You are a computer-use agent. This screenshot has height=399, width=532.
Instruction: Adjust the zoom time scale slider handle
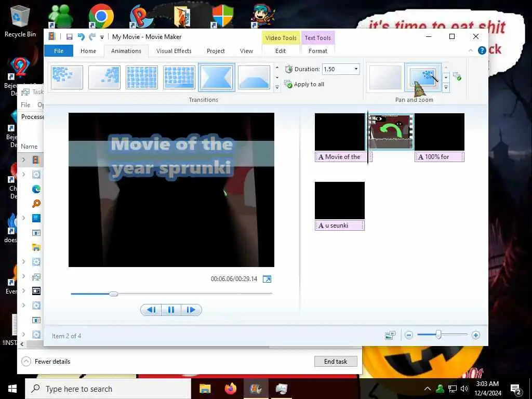[438, 335]
